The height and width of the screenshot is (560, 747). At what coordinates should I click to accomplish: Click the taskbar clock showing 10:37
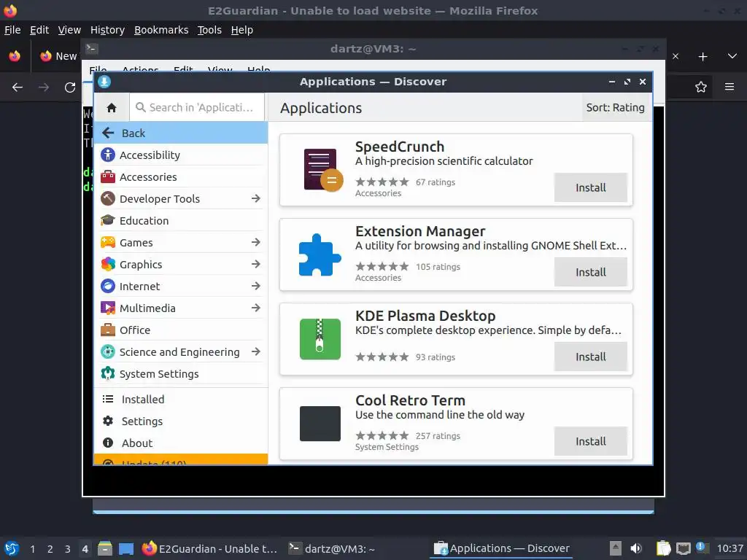click(x=729, y=548)
